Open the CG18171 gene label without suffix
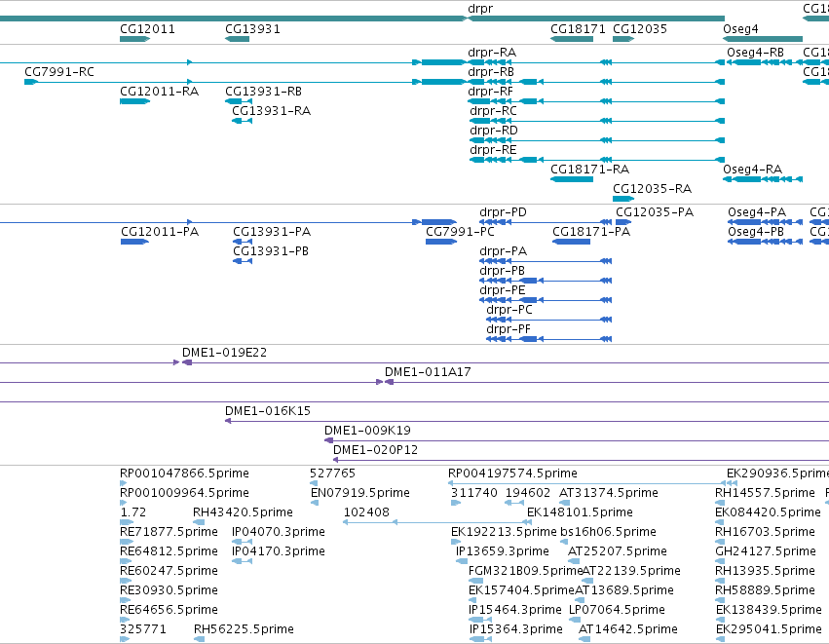Image resolution: width=829 pixels, height=644 pixels. tap(578, 29)
